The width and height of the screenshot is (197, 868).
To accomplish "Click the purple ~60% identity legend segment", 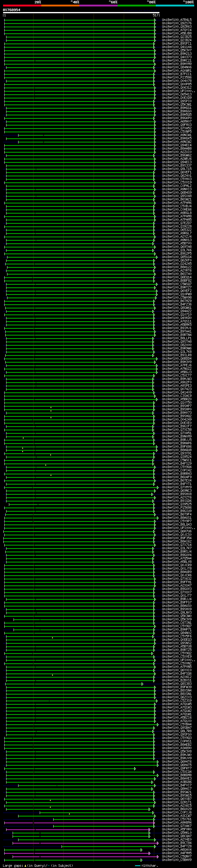I will click(98, 6).
